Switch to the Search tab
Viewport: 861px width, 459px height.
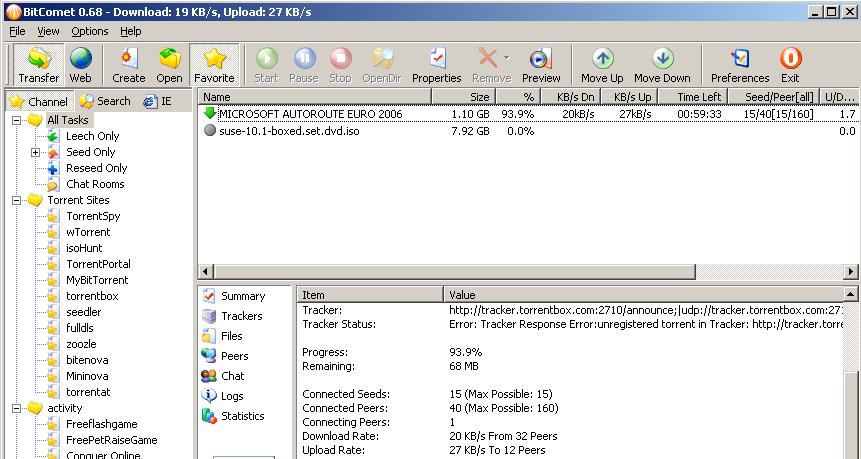pos(105,101)
